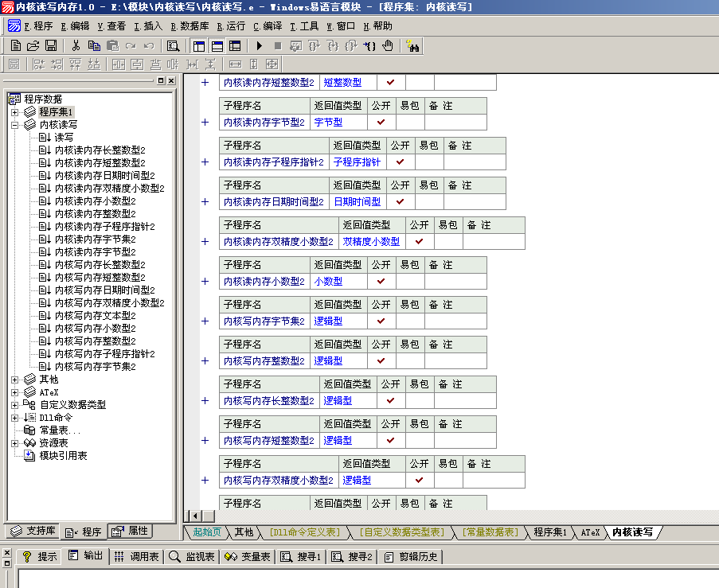Click the New file toolbar icon
Screen dimensions: 719x588
click(16, 46)
